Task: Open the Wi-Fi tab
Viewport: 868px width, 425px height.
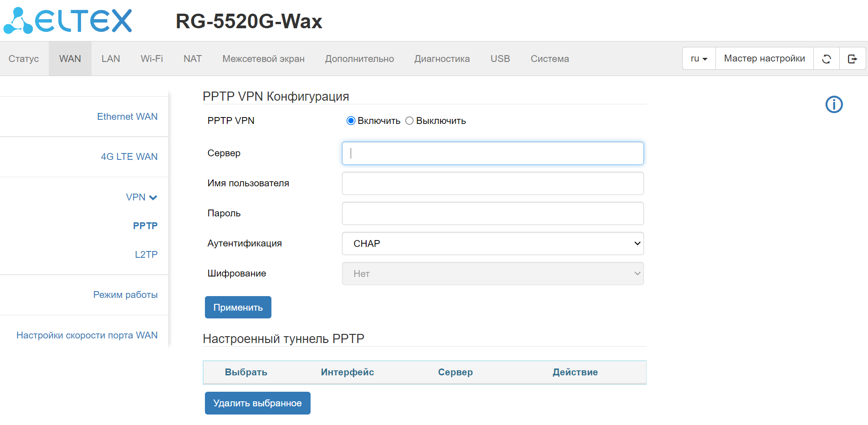Action: point(152,59)
